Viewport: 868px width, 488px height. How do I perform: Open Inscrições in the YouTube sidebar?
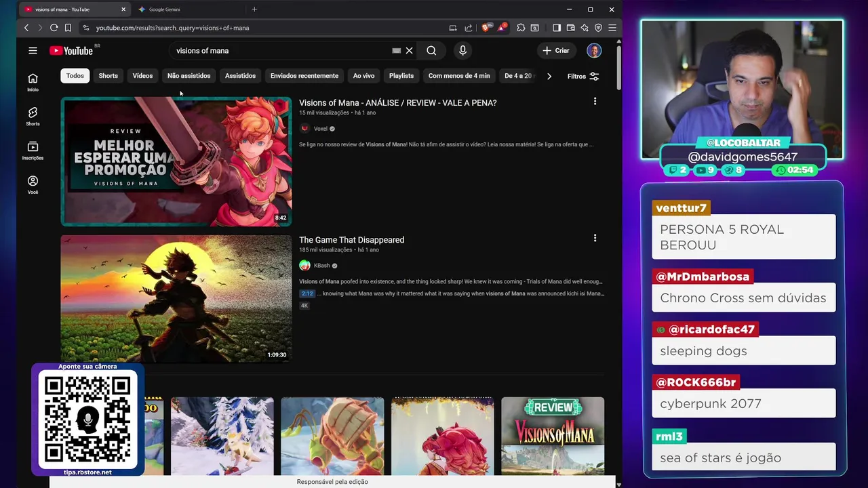coord(33,150)
